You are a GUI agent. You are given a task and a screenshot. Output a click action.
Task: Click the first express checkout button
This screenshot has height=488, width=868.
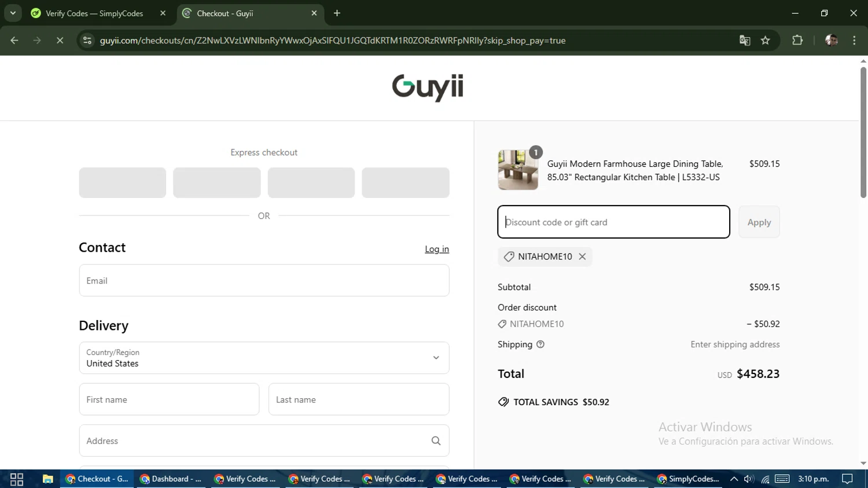click(x=123, y=183)
